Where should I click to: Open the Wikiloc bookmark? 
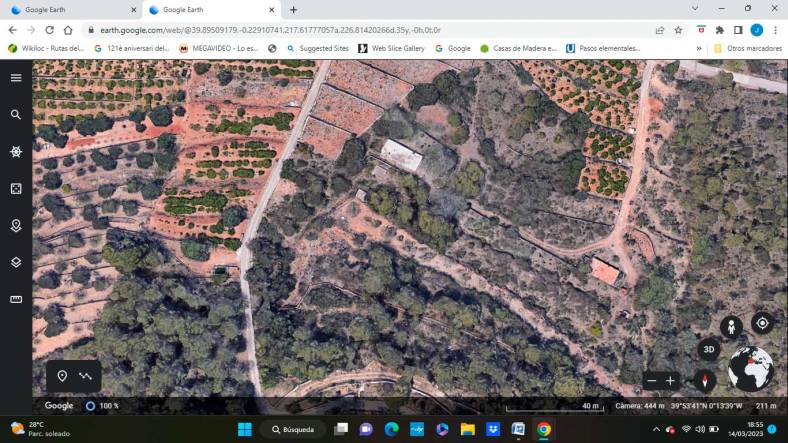[45, 48]
